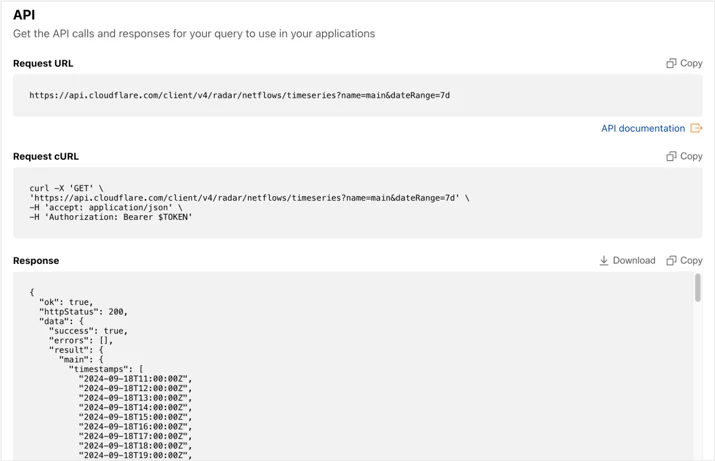Click timestamp 2024-09-18T16:00:00Z
This screenshot has height=461, width=715.
(135, 427)
